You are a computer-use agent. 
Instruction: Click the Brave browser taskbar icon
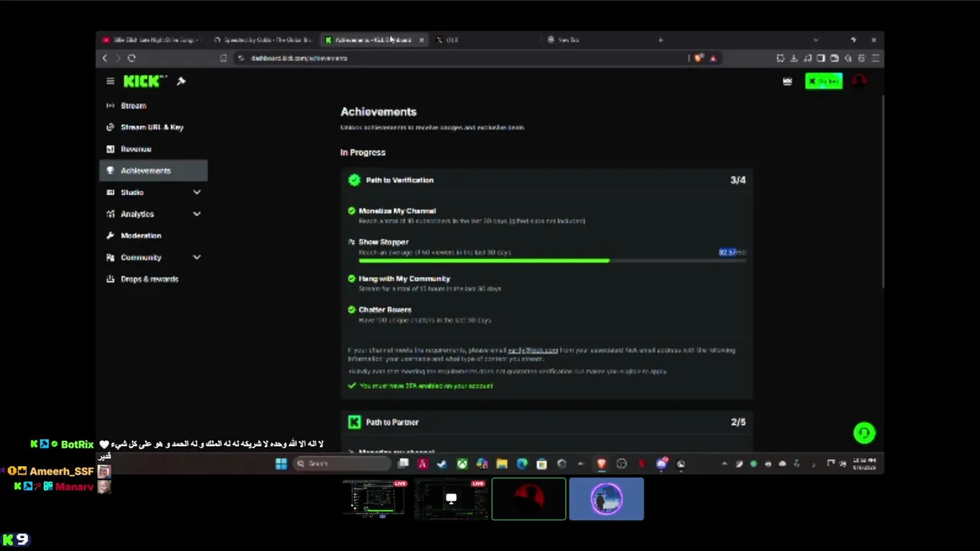point(601,463)
